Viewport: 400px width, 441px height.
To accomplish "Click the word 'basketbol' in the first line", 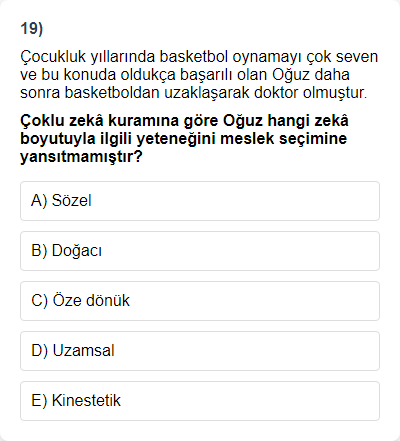I will coord(194,57).
